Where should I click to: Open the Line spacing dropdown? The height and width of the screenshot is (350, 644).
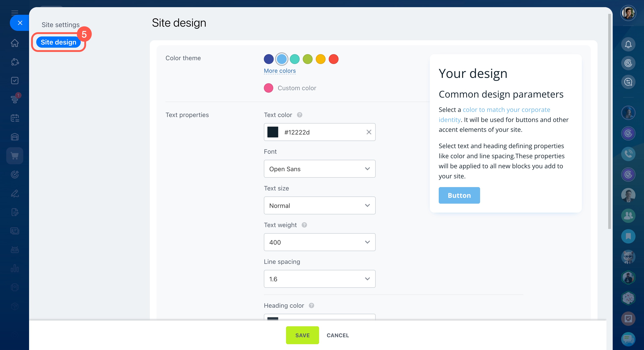point(319,279)
